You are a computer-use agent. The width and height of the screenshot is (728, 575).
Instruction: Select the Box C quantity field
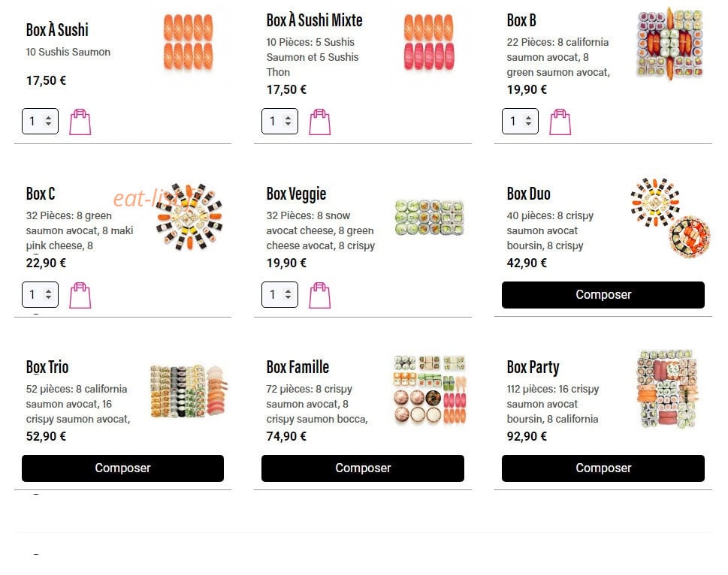click(40, 294)
